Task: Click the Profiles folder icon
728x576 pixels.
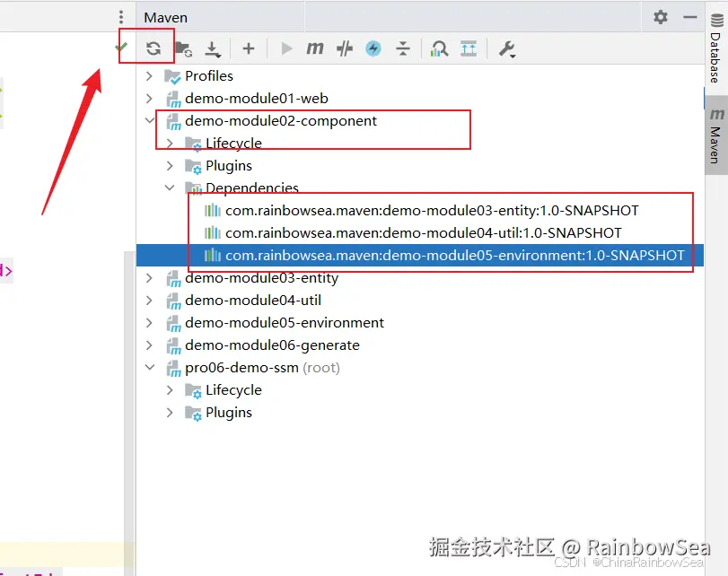Action: tap(172, 76)
